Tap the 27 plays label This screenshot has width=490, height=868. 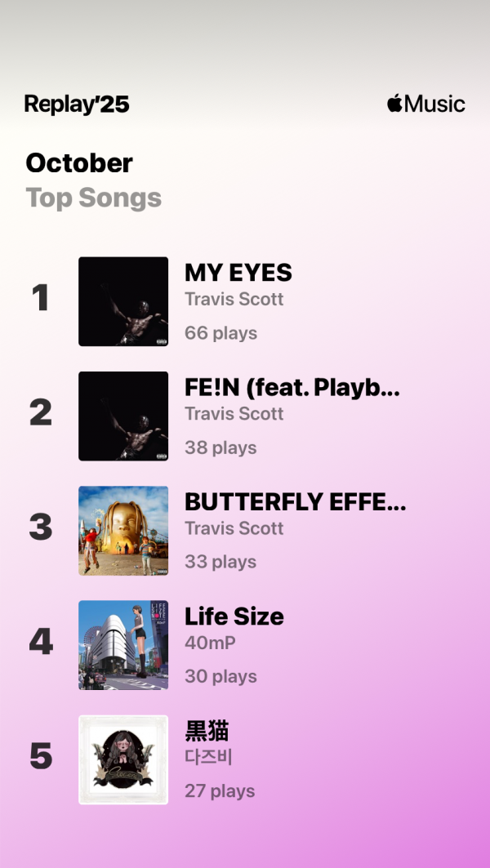[x=220, y=791]
